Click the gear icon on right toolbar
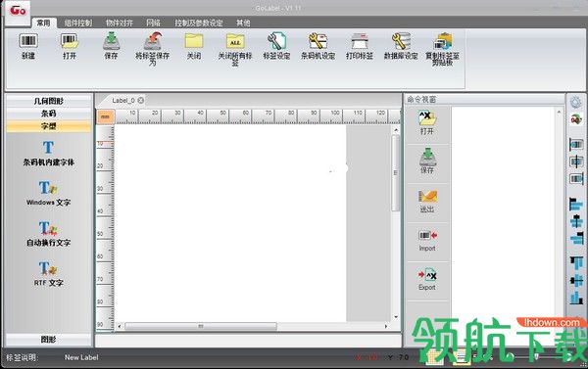The width and height of the screenshot is (588, 369). pos(575,102)
